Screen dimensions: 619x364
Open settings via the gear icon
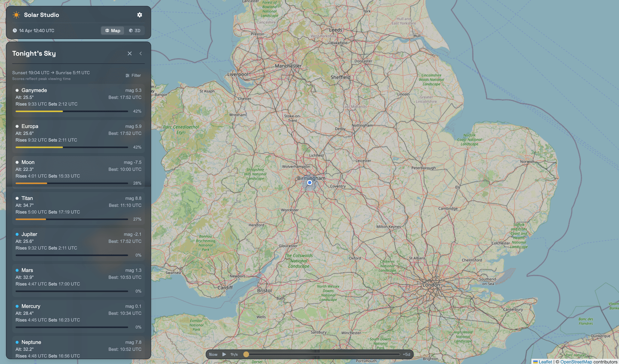pos(140,15)
